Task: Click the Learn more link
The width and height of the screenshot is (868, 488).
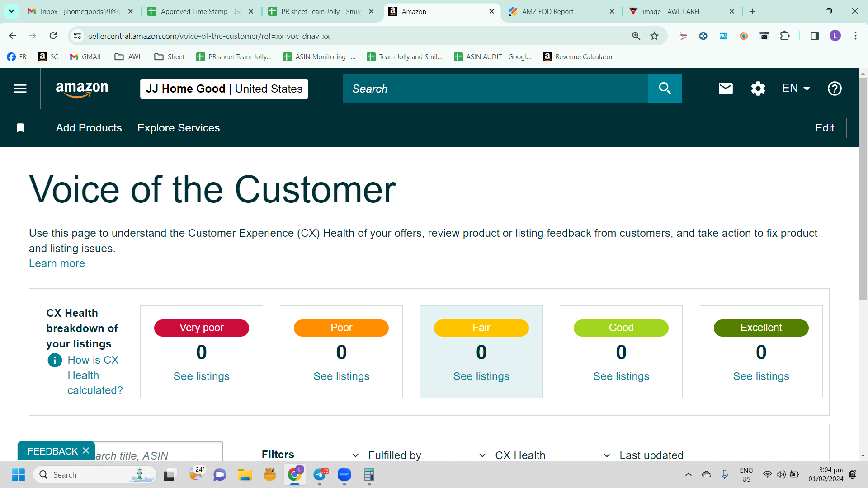Action: click(57, 263)
